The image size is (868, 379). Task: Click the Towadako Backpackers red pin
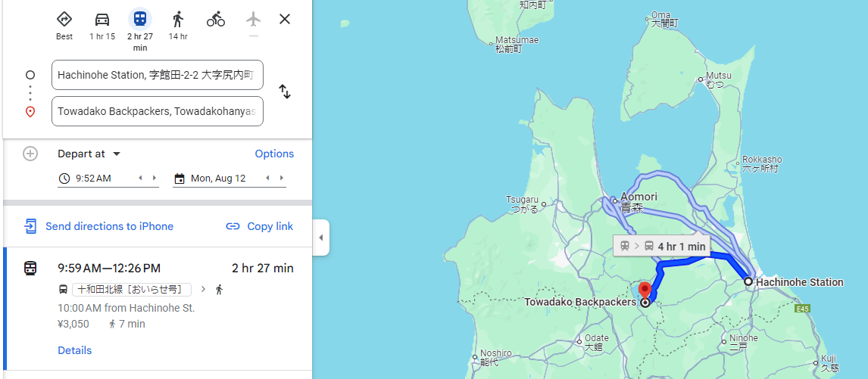click(645, 290)
